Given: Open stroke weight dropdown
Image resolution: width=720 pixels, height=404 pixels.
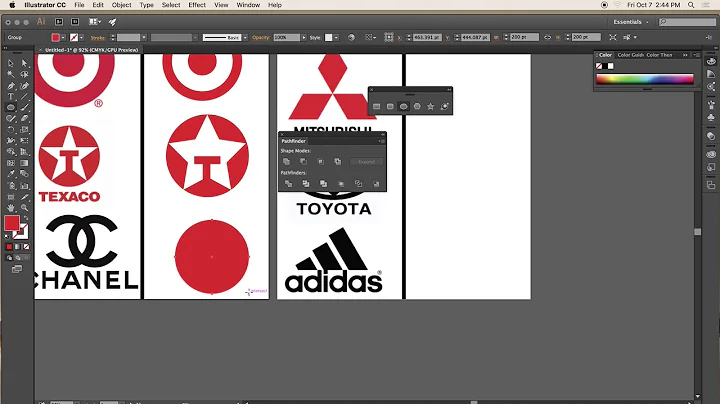Looking at the screenshot, I should pos(144,38).
